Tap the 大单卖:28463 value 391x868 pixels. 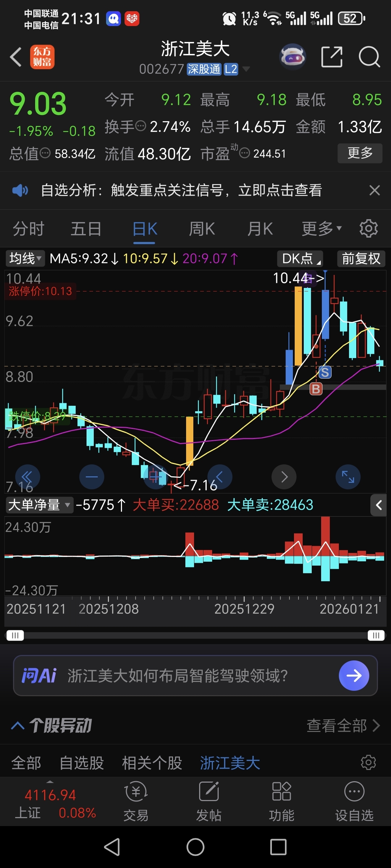[270, 505]
